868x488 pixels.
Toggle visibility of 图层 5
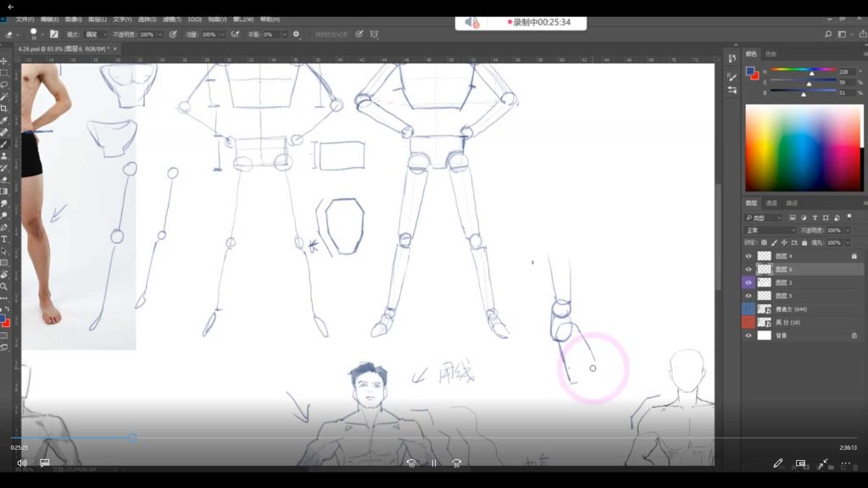click(748, 296)
